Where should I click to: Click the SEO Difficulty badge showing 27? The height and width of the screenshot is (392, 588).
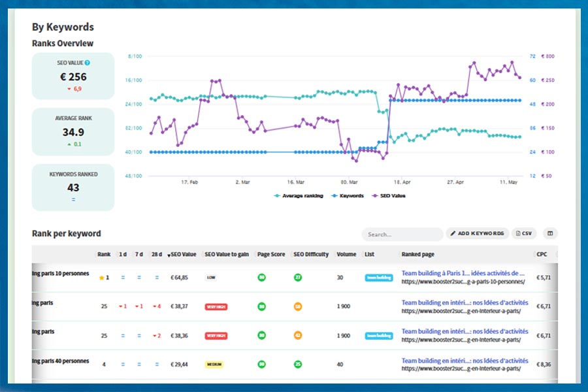click(297, 278)
